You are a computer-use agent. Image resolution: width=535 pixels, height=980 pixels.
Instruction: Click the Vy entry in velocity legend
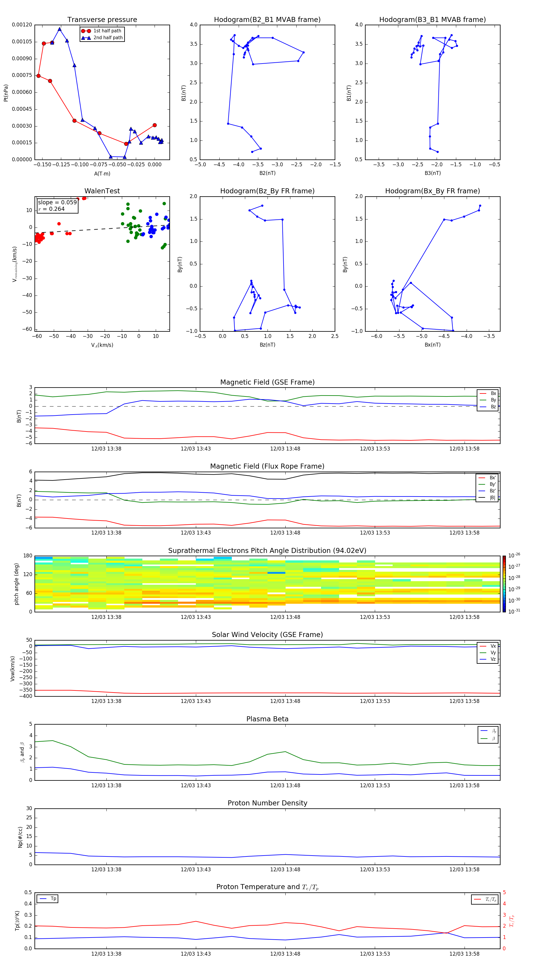coord(488,653)
